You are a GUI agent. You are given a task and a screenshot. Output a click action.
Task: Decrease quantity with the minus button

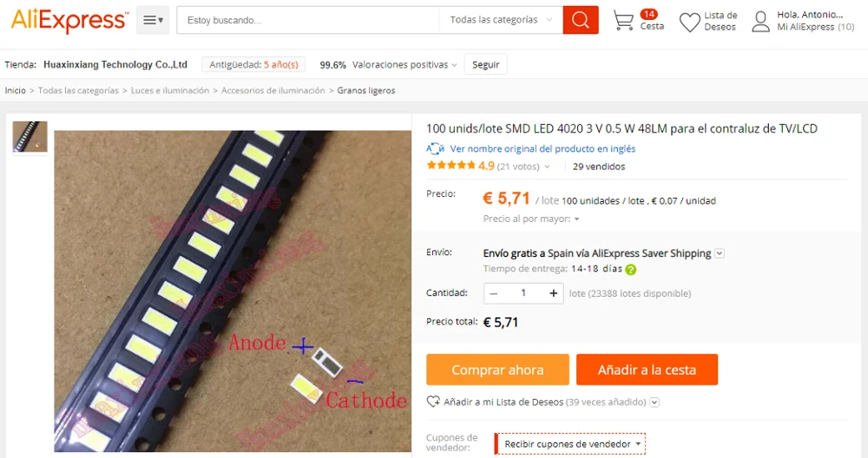494,293
